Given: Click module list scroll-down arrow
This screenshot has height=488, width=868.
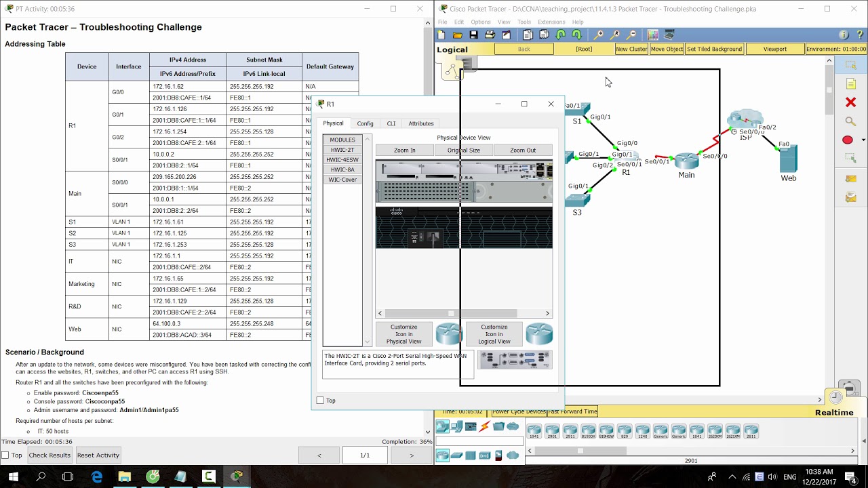Looking at the screenshot, I should point(368,342).
